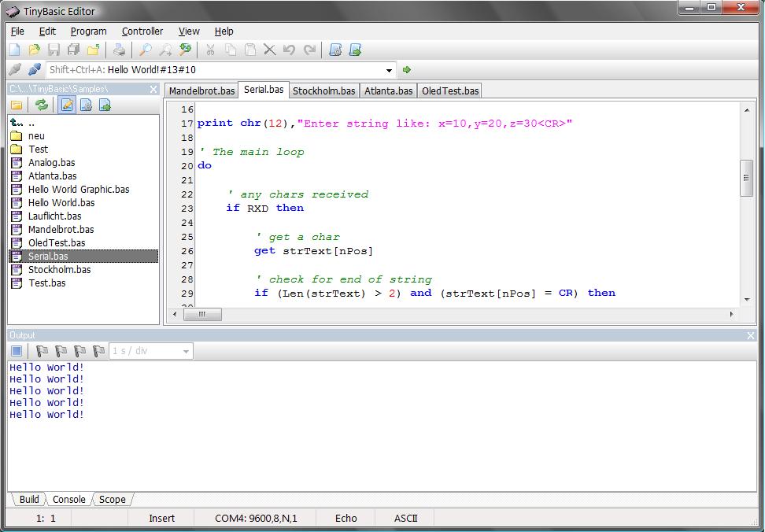Click the Find magnifier icon

coord(146,50)
